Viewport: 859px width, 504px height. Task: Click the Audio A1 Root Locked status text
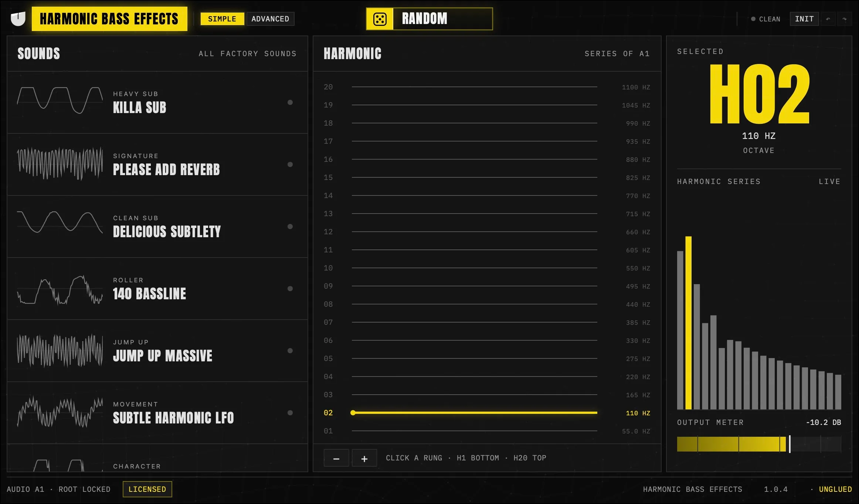(x=58, y=489)
